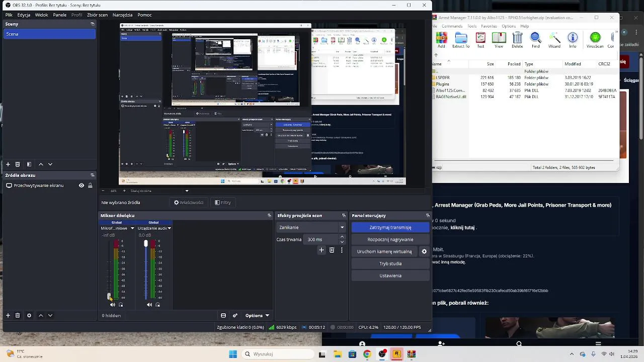Add a new scene with the plus icon in Sceny
Viewport: 644px width, 362px height.
pos(8,164)
